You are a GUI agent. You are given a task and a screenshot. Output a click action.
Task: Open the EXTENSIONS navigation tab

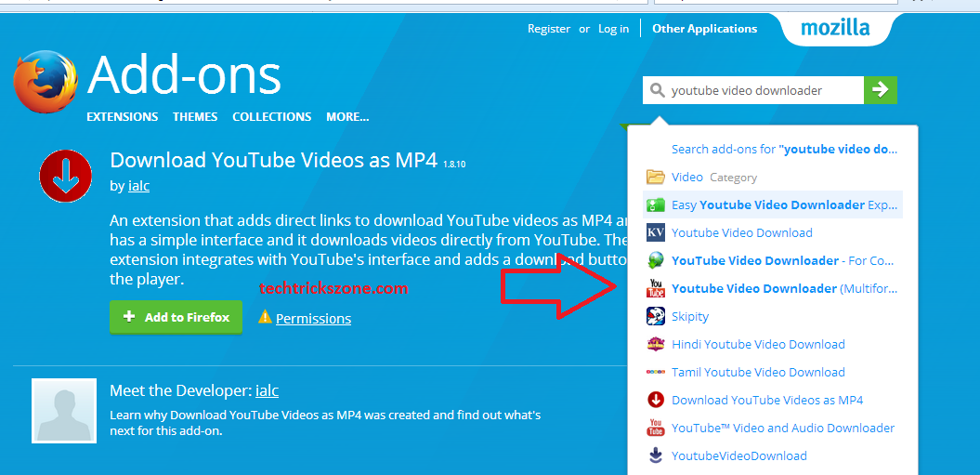tap(122, 117)
